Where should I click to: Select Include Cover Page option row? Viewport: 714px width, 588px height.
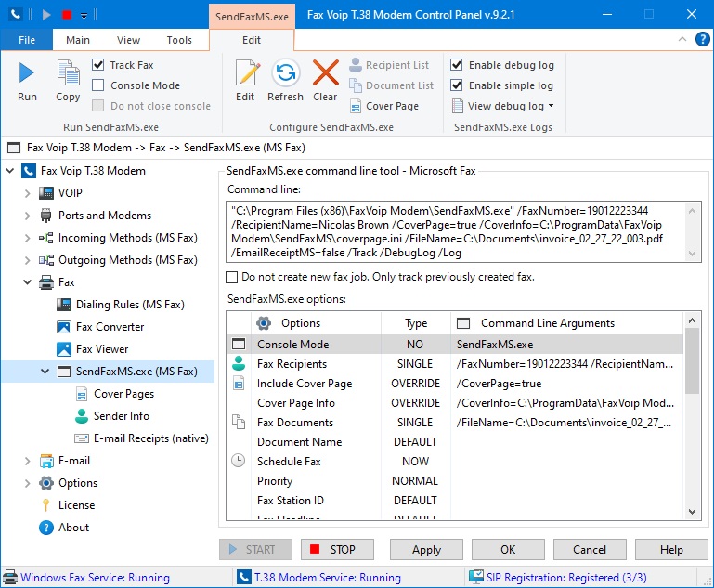point(455,384)
